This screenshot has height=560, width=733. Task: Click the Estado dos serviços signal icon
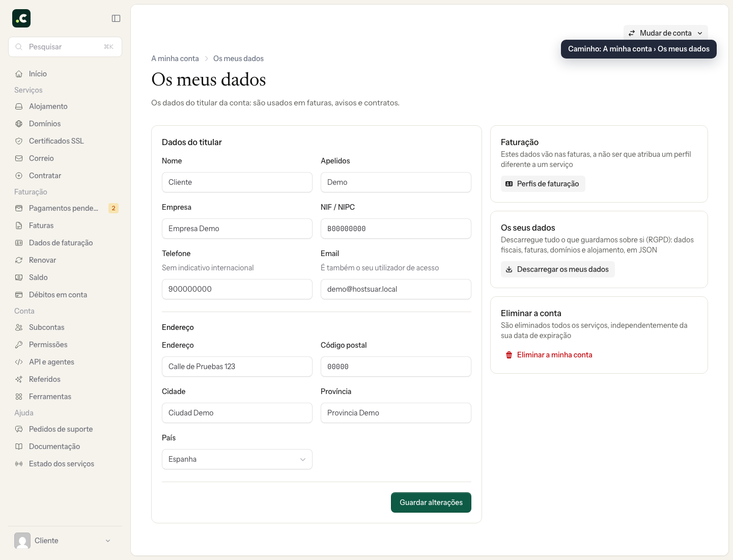19,464
